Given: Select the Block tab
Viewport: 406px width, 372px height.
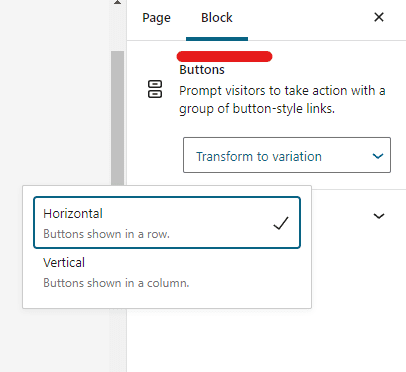Looking at the screenshot, I should pyautogui.click(x=217, y=18).
